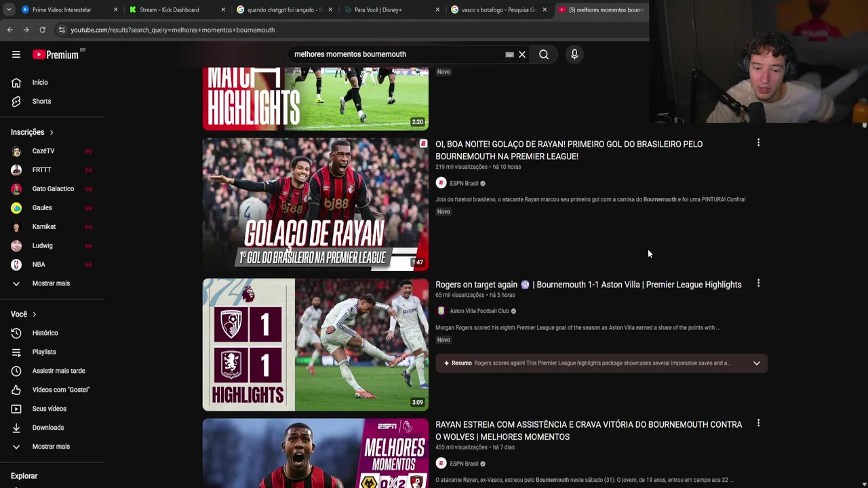Viewport: 868px width, 488px height.
Task: Open ESPN Brasil channel under Golaço de Rayan
Action: point(464,183)
